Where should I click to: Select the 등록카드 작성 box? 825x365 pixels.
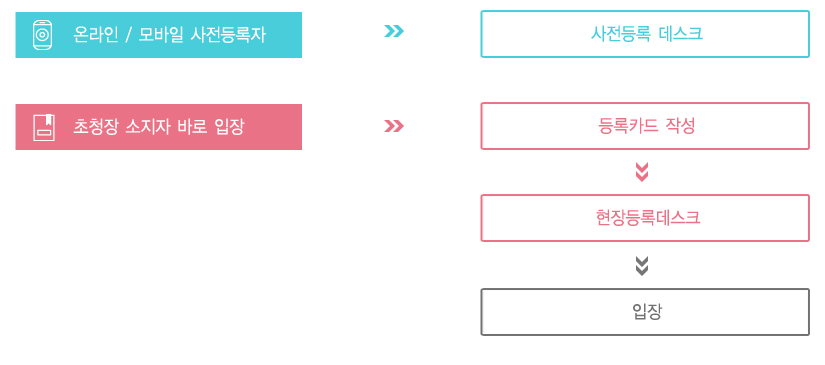(x=645, y=126)
